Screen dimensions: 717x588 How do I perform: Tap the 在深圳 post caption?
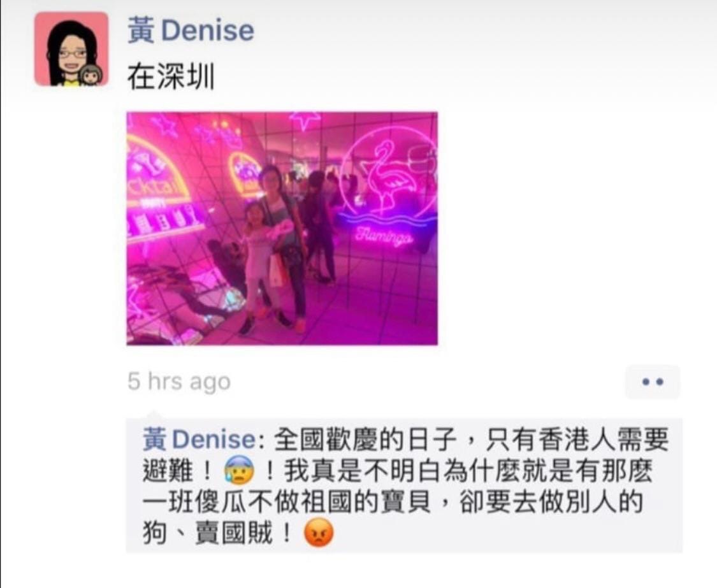171,76
